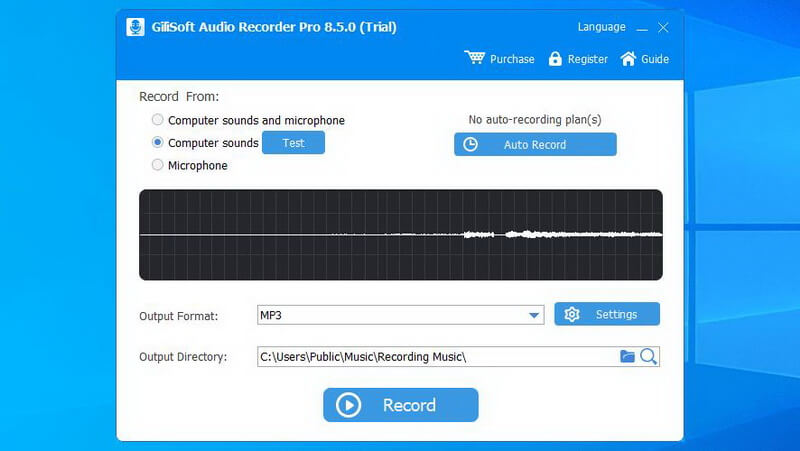The width and height of the screenshot is (800, 451).
Task: Expand the Output Format dropdown arrow
Action: coord(534,315)
